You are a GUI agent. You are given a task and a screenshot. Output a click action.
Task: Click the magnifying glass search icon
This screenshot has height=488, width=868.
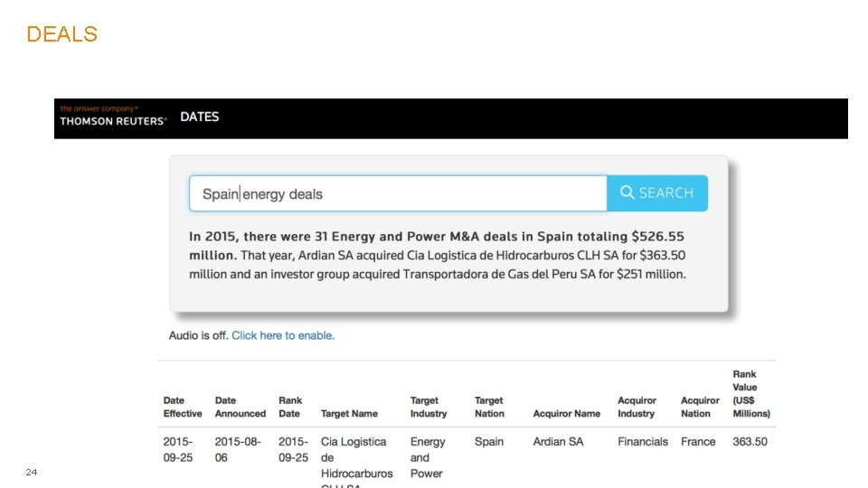pos(627,192)
